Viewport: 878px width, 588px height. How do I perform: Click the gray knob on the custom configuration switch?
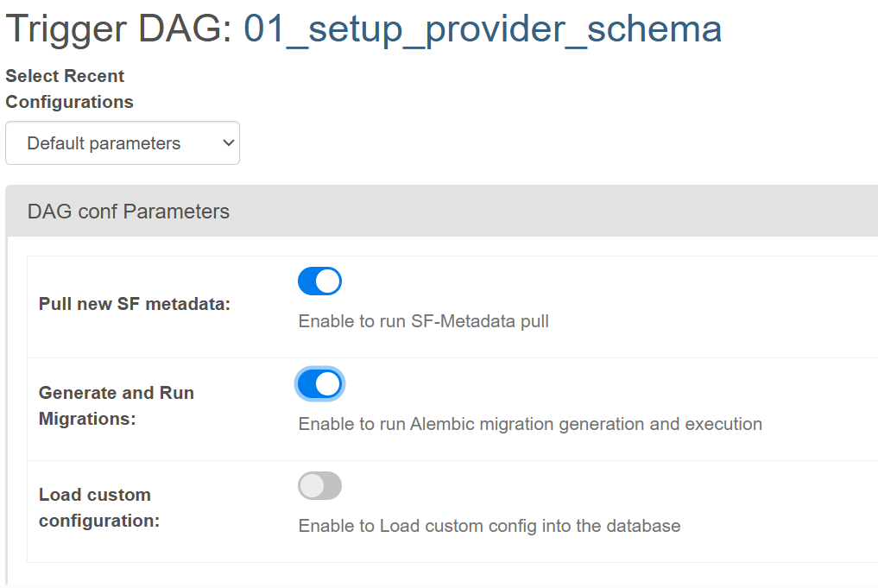pos(311,485)
